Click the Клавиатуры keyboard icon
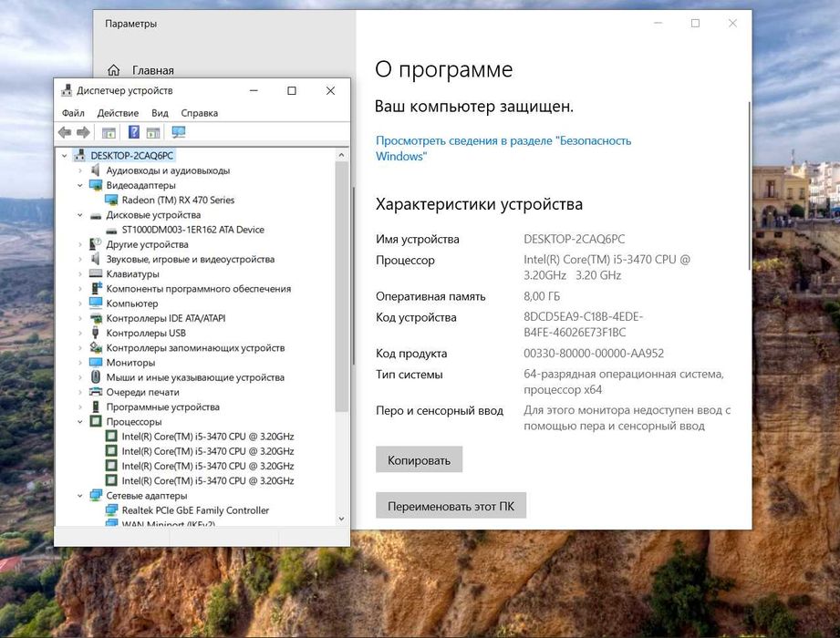 pos(96,273)
